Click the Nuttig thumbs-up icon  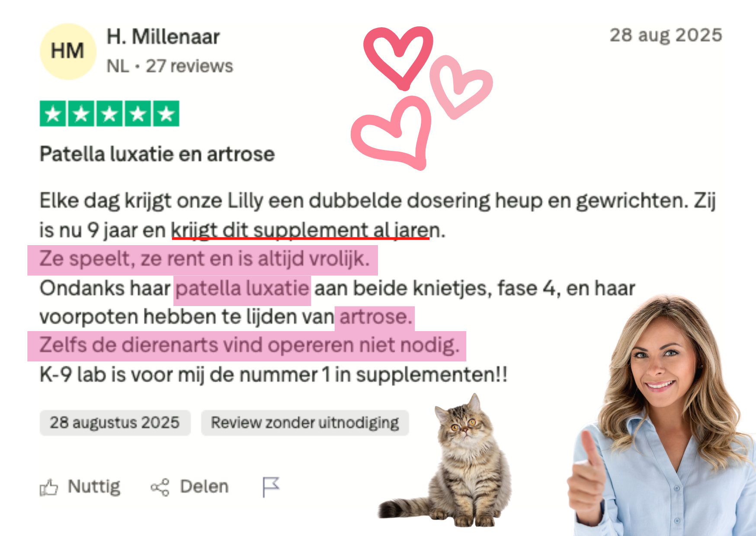[49, 488]
